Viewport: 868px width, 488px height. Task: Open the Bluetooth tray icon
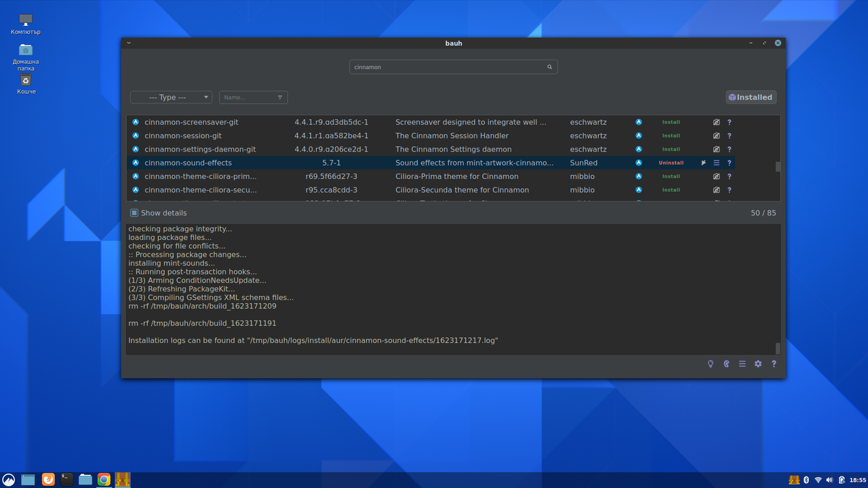[x=806, y=480]
